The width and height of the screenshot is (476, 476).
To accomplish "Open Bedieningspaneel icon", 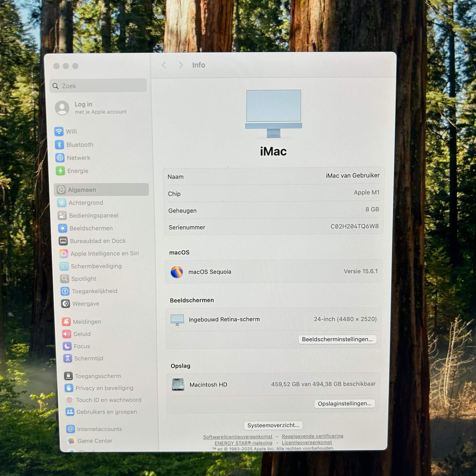I will coord(62,215).
